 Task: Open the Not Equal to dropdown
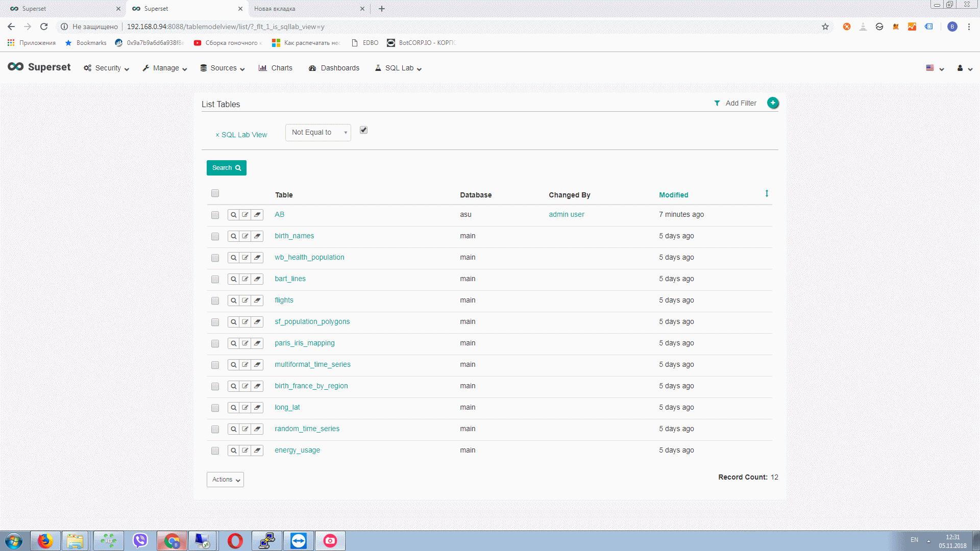tap(317, 132)
